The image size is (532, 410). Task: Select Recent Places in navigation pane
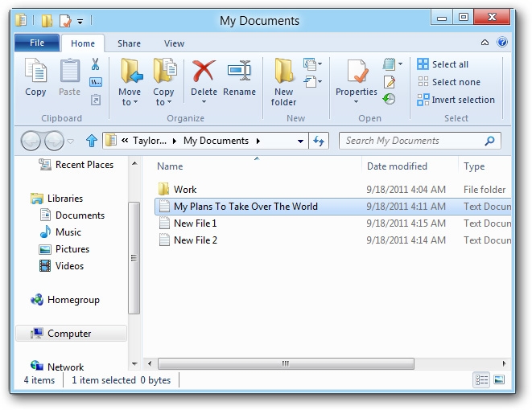76,165
